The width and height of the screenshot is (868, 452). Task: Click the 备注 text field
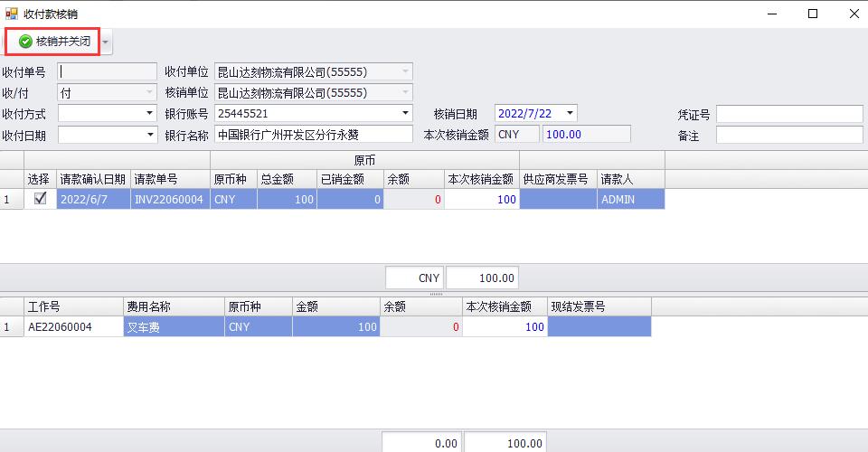tap(789, 135)
